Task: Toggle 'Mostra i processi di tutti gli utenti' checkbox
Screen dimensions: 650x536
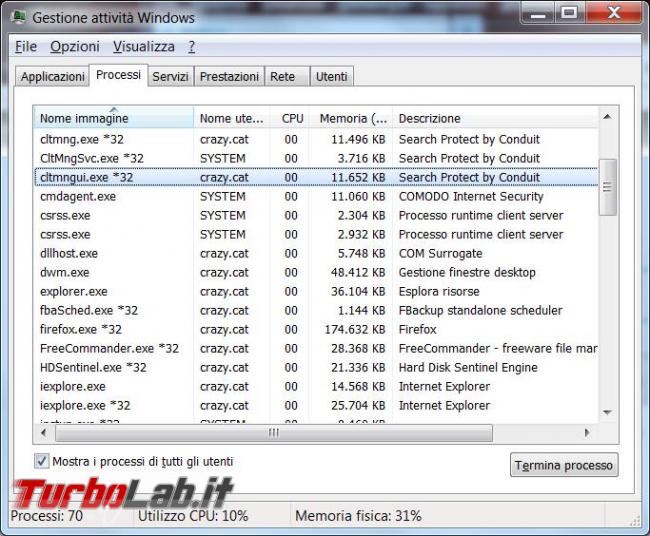Action: [41, 461]
